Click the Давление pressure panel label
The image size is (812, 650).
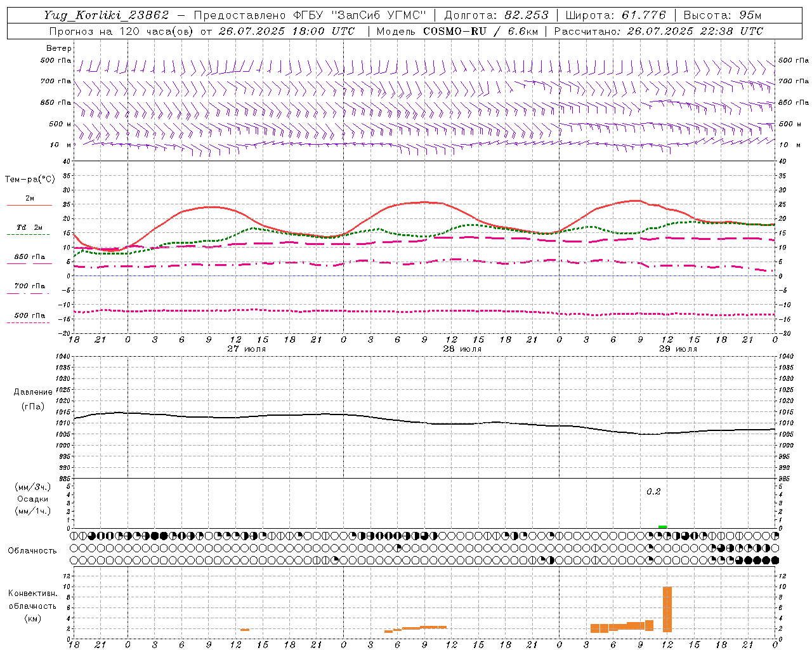(33, 392)
